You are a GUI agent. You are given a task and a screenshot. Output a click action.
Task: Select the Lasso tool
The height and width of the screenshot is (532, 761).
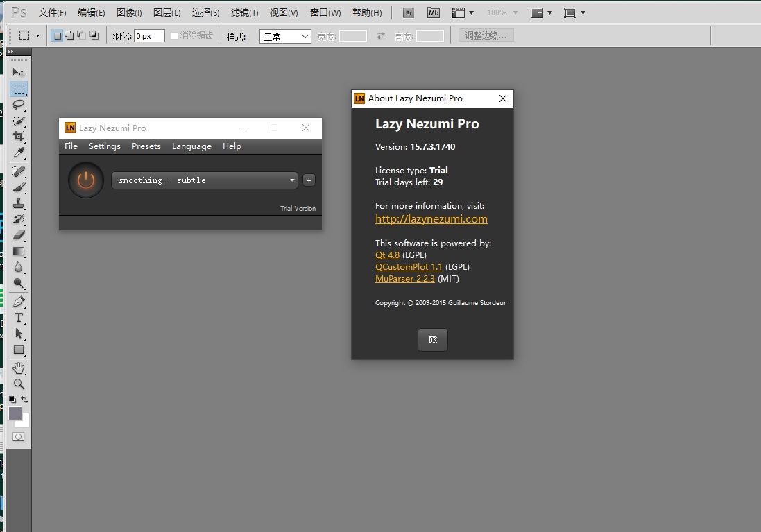tap(19, 105)
